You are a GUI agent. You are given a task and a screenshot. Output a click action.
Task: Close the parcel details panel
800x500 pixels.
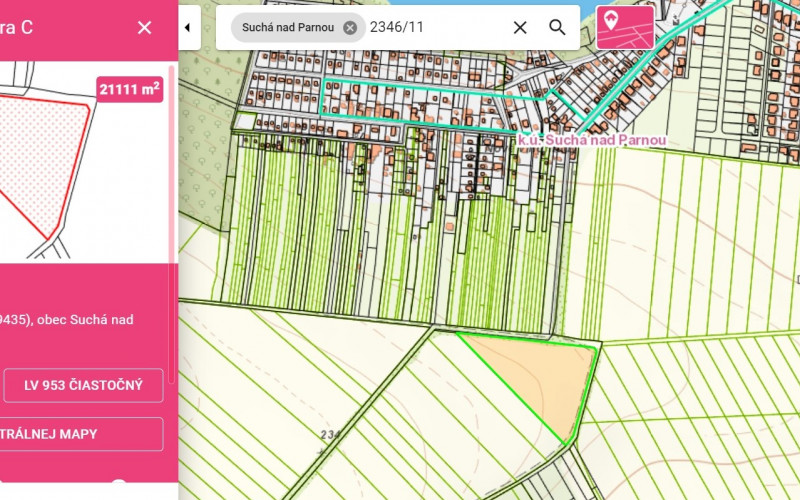pos(144,27)
